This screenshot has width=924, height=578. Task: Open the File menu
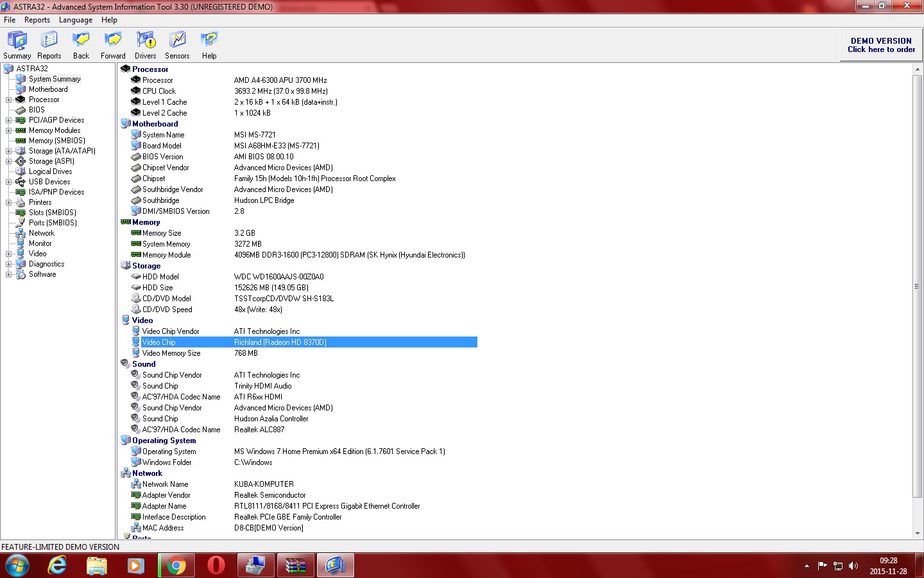pos(10,20)
